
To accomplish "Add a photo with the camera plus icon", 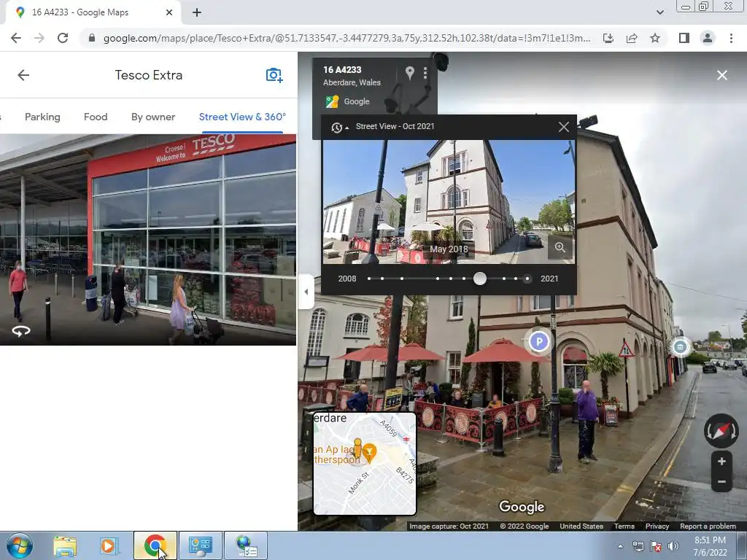I will click(x=274, y=75).
